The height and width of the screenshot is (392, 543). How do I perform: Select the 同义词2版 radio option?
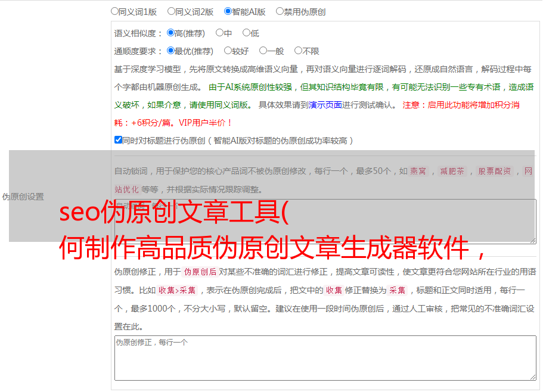[x=171, y=11]
